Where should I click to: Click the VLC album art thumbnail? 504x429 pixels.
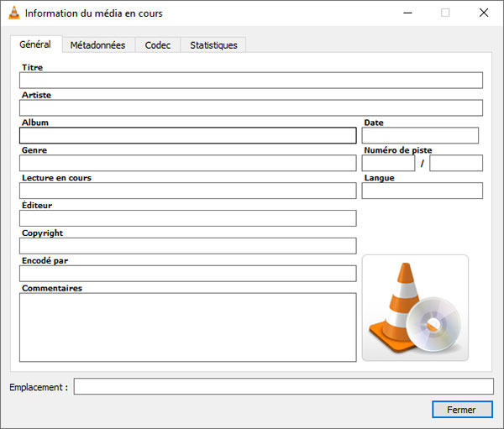pos(415,308)
